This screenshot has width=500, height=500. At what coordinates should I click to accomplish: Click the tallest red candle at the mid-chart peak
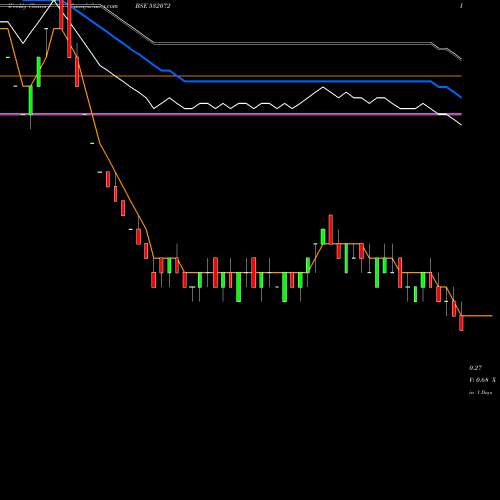click(331, 229)
